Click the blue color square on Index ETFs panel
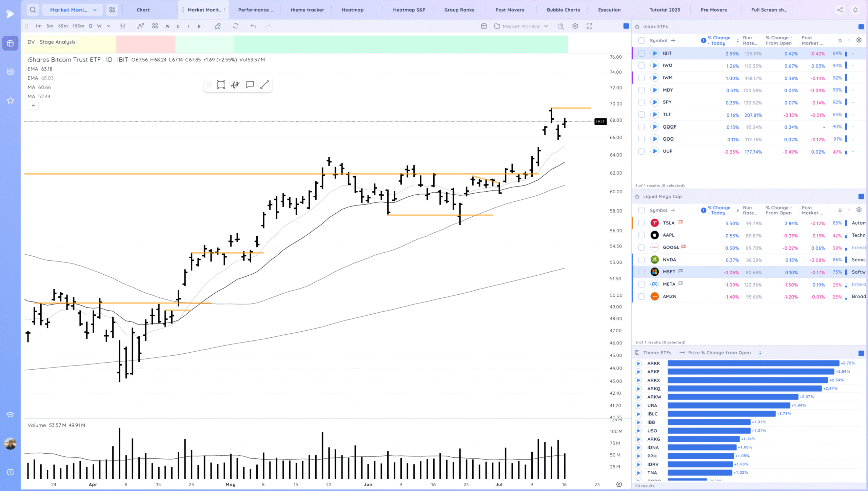 pos(861,26)
